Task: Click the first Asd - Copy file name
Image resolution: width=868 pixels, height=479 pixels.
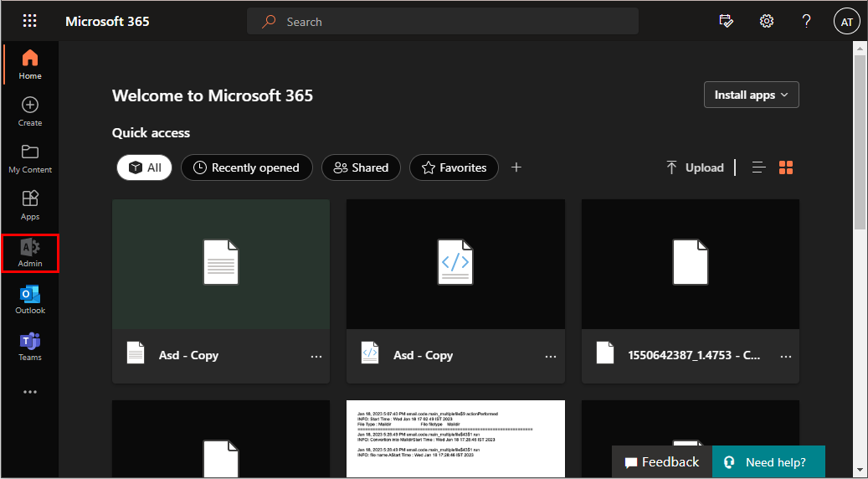Action: (x=189, y=356)
